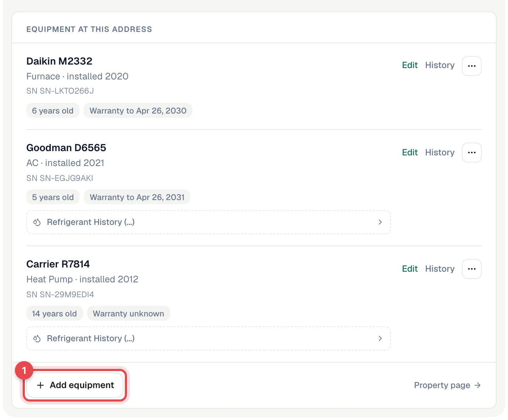
Task: Select the Daikin M2332 equipment title
Action: (x=59, y=61)
